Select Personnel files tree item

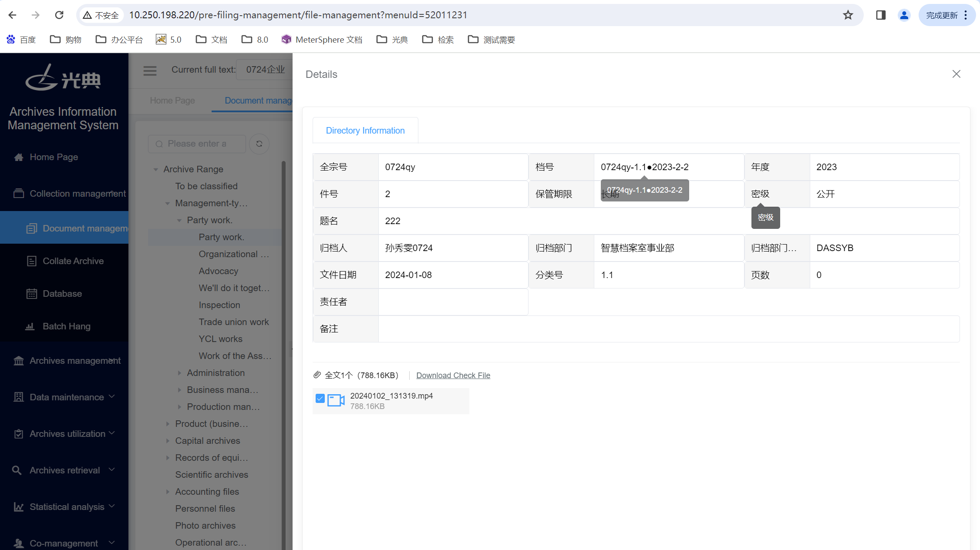[x=205, y=509]
